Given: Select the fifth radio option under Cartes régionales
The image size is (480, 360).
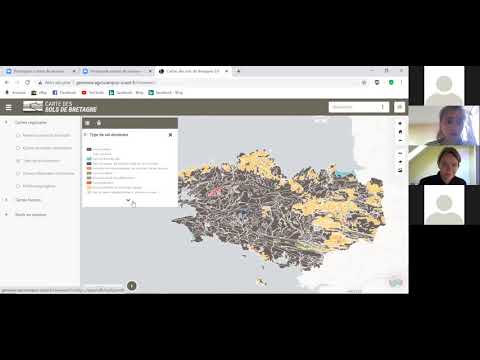Looking at the screenshot, I should (18, 186).
